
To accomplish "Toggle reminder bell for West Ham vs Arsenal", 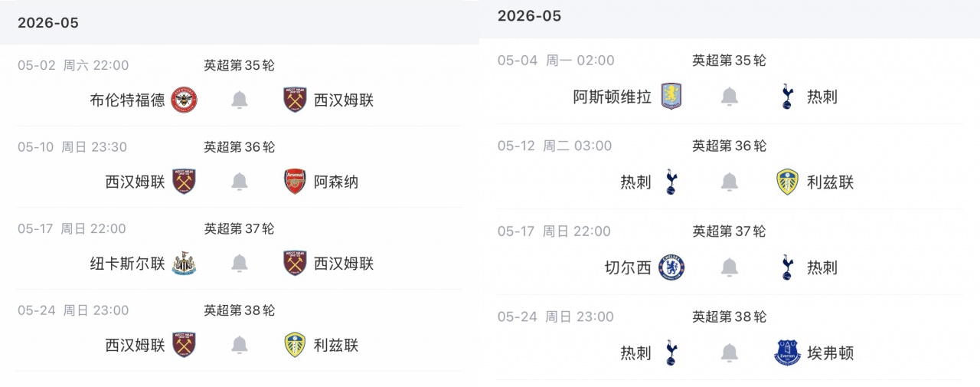I will (x=240, y=182).
